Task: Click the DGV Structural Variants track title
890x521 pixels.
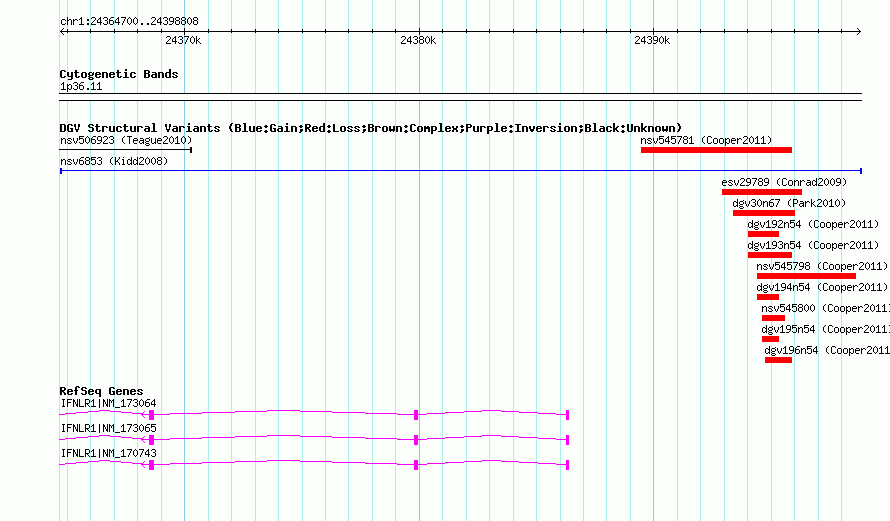Action: 371,128
